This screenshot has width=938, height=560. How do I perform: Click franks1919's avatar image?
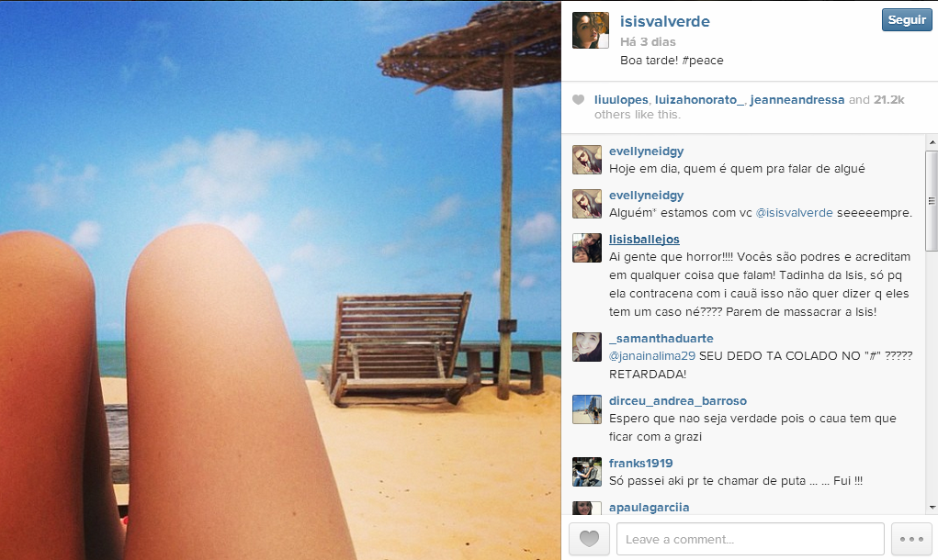coord(587,472)
